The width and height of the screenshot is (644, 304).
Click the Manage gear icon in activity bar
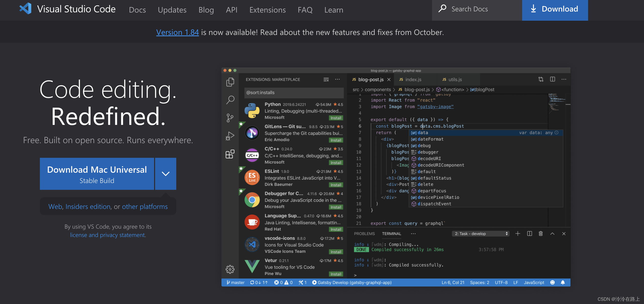click(x=230, y=270)
